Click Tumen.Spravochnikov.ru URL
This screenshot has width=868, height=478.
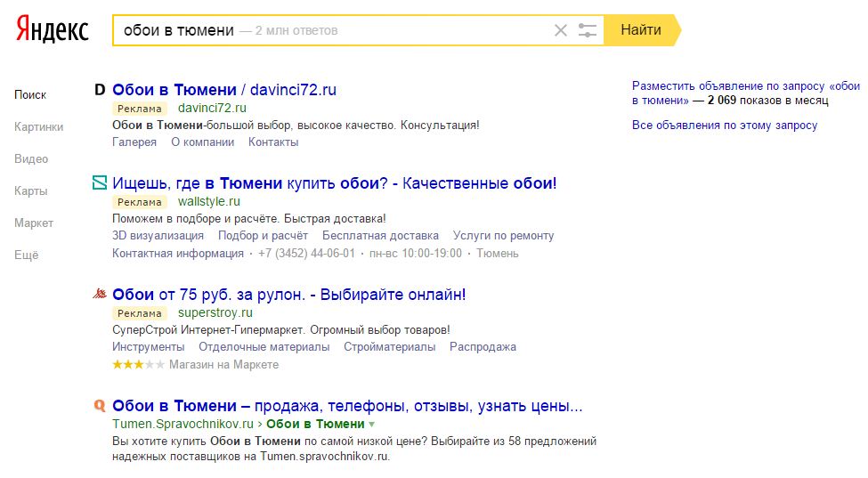coord(183,425)
